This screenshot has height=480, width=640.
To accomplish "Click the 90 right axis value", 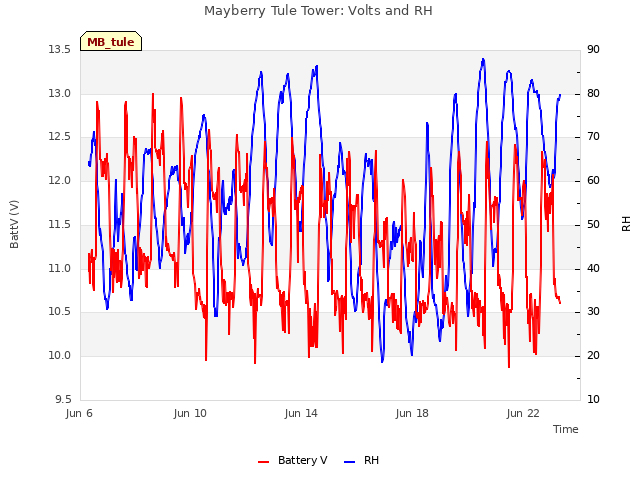I will click(593, 50).
